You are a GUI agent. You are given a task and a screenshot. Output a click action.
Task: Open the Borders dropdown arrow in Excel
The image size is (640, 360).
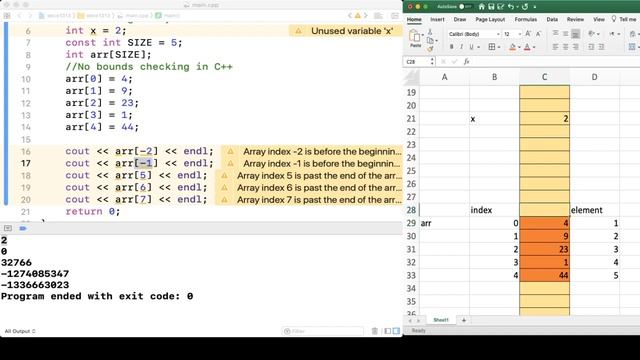pos(499,47)
